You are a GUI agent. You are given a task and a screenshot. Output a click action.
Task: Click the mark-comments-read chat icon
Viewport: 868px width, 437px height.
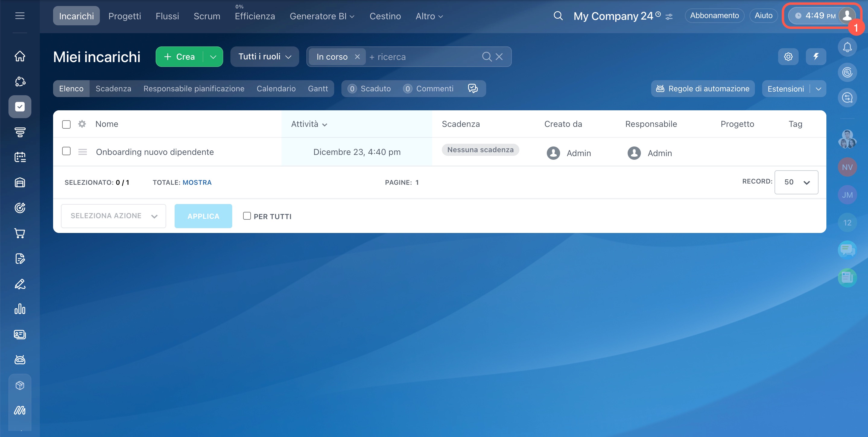point(473,89)
